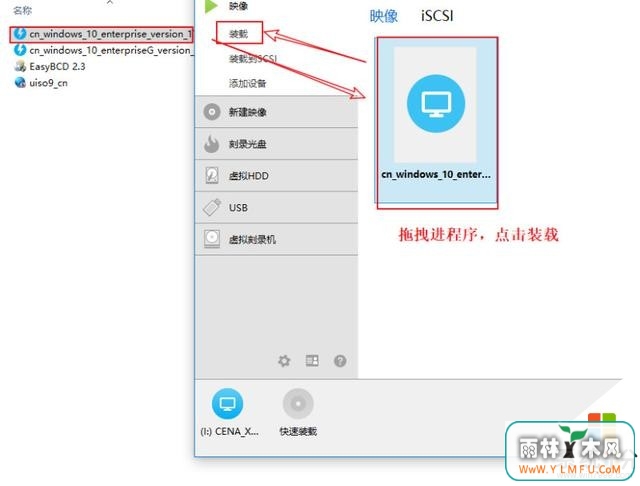640x486 pixels.
Task: Sort by 名称 (Name) column header
Action: click(22, 10)
